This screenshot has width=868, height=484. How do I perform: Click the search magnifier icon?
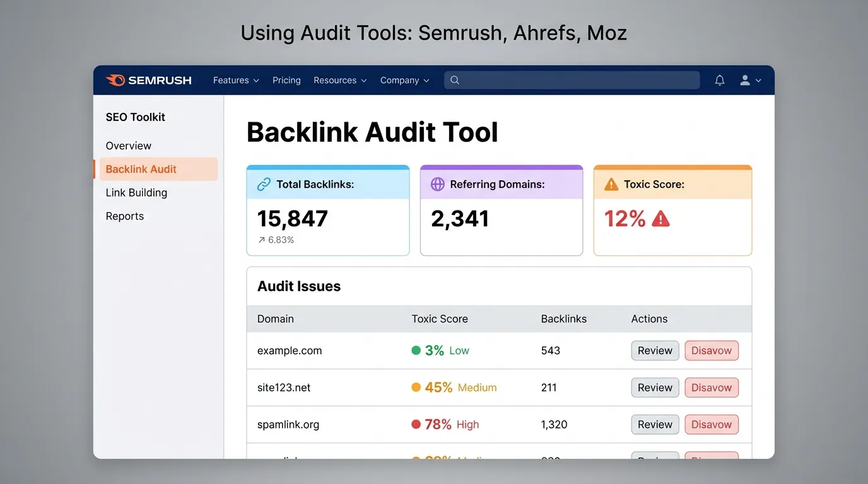coord(455,80)
